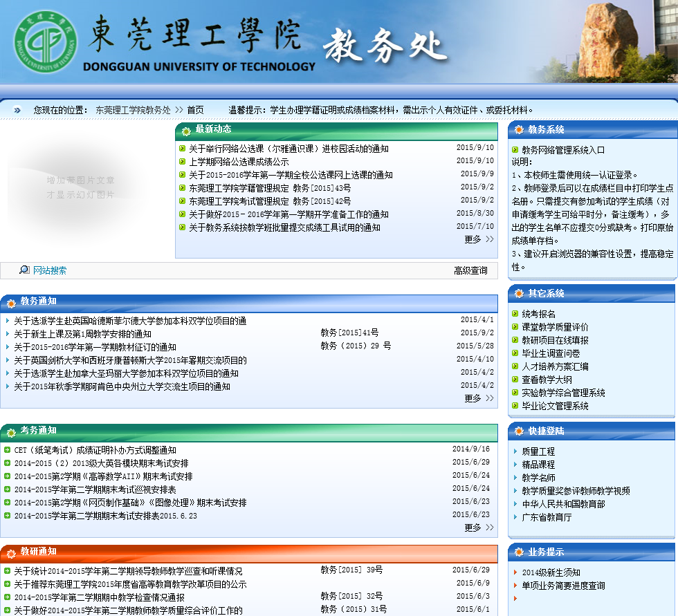The height and width of the screenshot is (616, 678).
Task: Open 关于英国剑桥大学和西班牙康普顿斯大学 notice
Action: point(130,360)
